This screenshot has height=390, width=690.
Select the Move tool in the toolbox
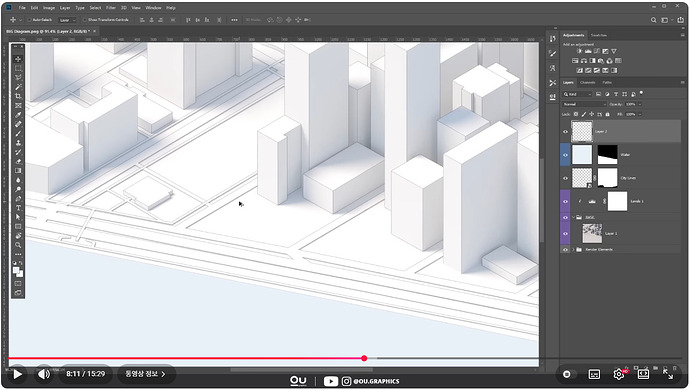pos(18,59)
